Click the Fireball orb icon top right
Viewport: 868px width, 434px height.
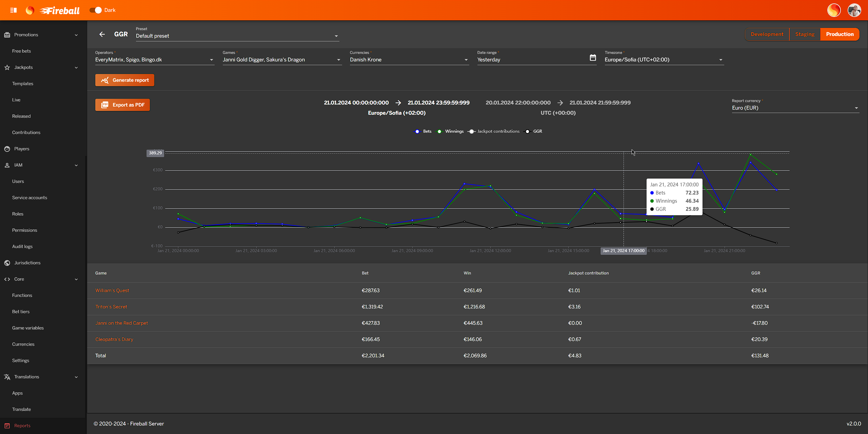click(x=834, y=10)
